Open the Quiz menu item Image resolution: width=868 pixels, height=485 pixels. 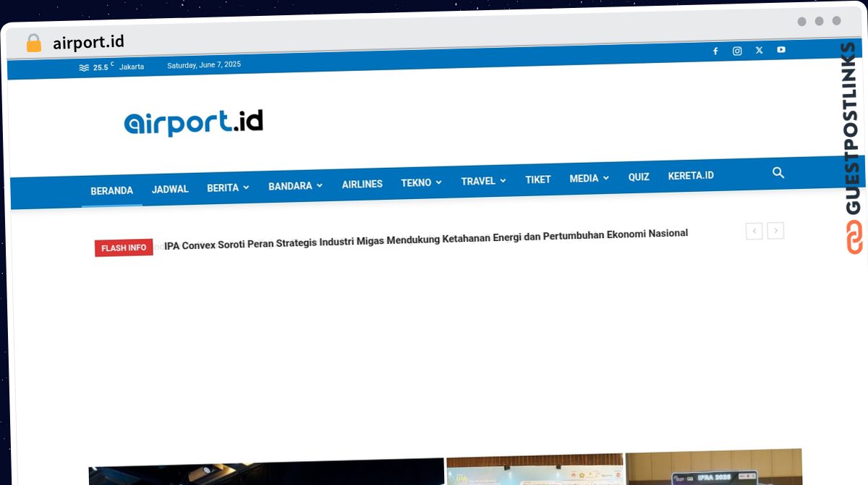[x=639, y=177]
